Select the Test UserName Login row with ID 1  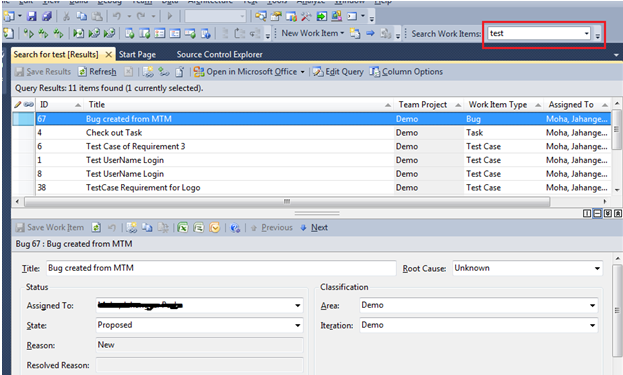tap(312, 160)
